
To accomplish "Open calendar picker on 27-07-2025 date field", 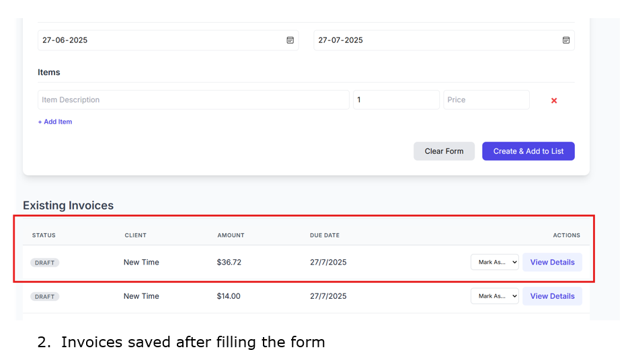I will coord(566,40).
